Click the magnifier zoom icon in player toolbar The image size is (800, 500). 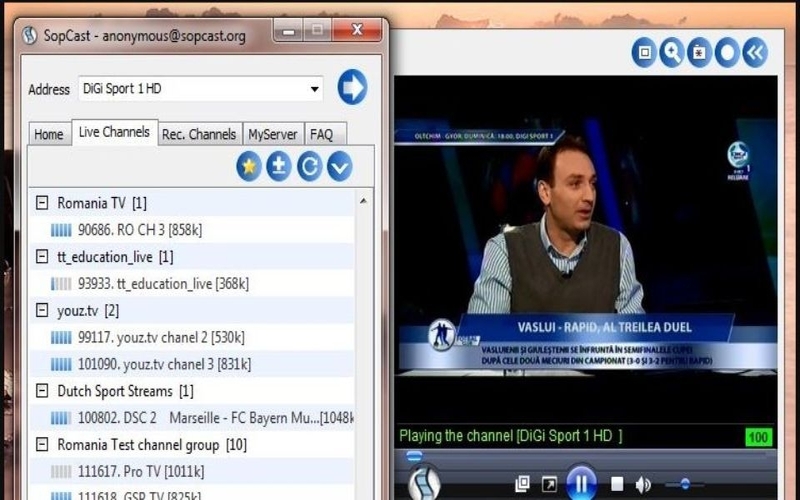tap(672, 52)
